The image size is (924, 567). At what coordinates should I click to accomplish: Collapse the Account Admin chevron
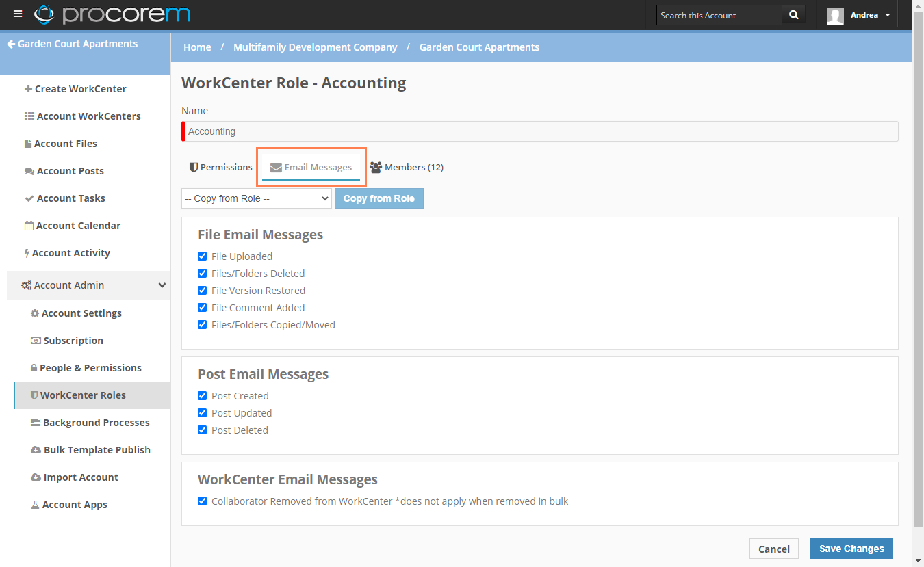[162, 285]
